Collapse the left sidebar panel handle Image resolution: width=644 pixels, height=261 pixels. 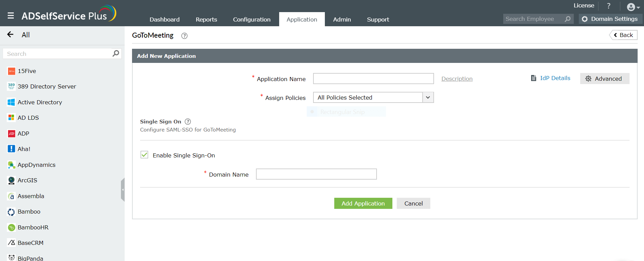(123, 190)
